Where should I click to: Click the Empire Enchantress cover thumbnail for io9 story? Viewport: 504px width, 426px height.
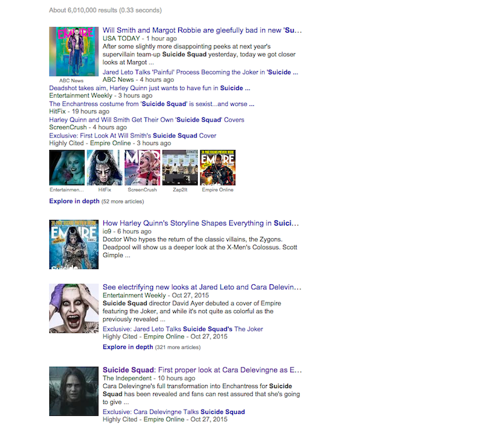coord(74,245)
